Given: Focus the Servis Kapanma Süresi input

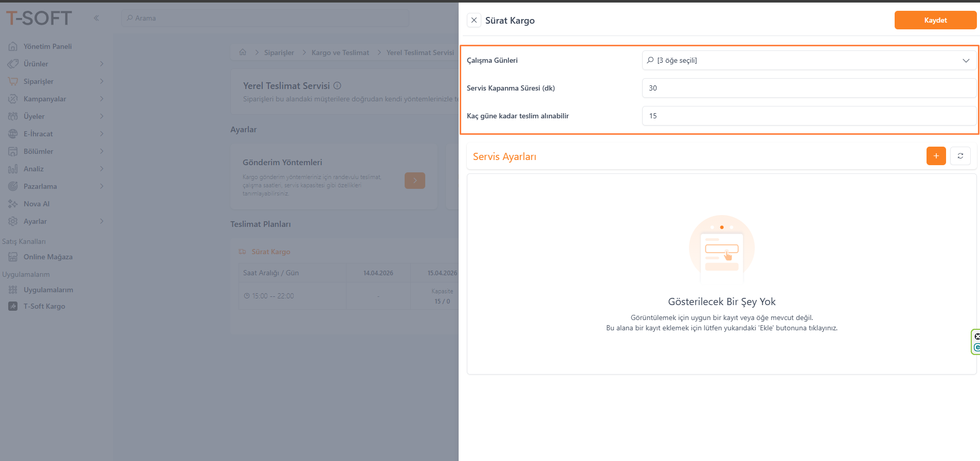Looking at the screenshot, I should pyautogui.click(x=809, y=88).
